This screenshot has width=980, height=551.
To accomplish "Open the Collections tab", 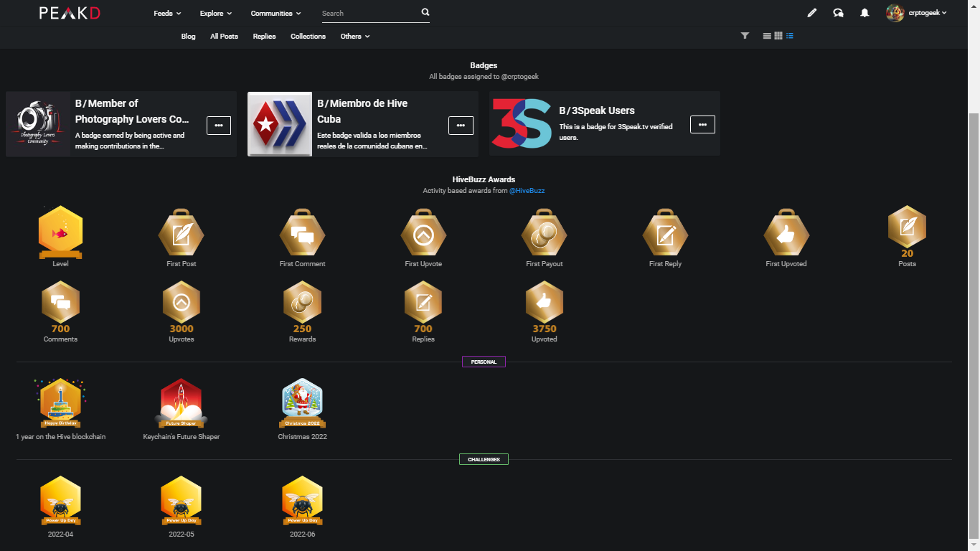I will pyautogui.click(x=308, y=36).
